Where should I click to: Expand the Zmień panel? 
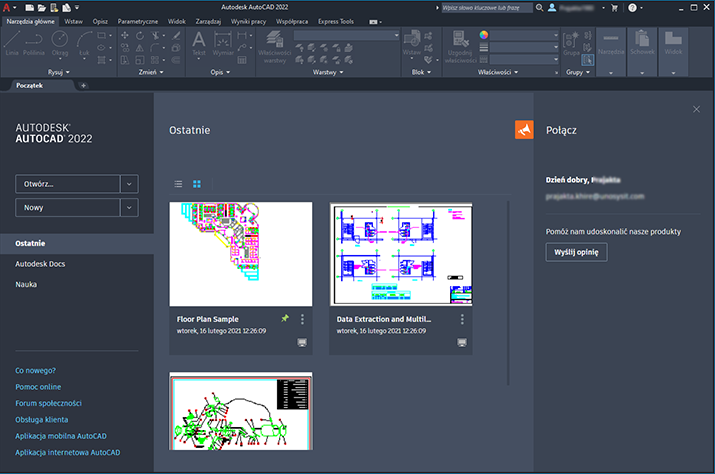(151, 72)
